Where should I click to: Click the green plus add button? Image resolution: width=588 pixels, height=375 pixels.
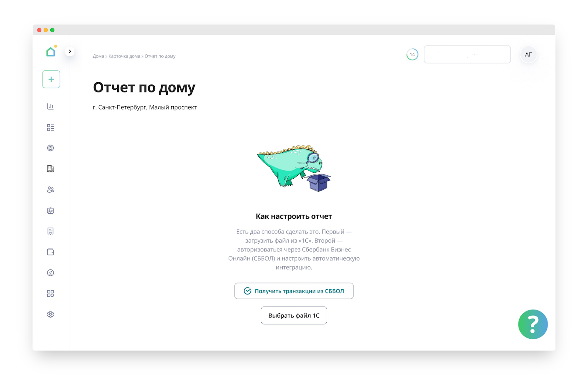click(x=51, y=79)
